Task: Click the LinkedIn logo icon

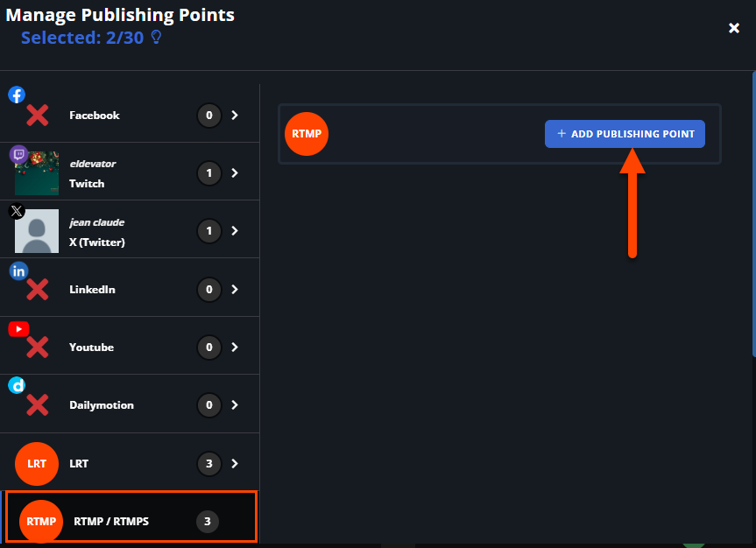Action: pyautogui.click(x=18, y=271)
